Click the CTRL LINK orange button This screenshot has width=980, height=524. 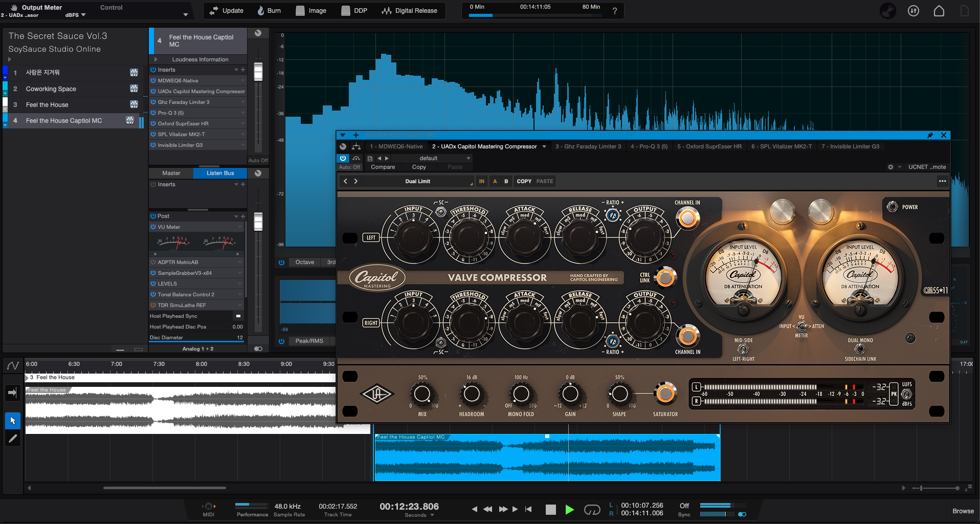[x=665, y=277]
